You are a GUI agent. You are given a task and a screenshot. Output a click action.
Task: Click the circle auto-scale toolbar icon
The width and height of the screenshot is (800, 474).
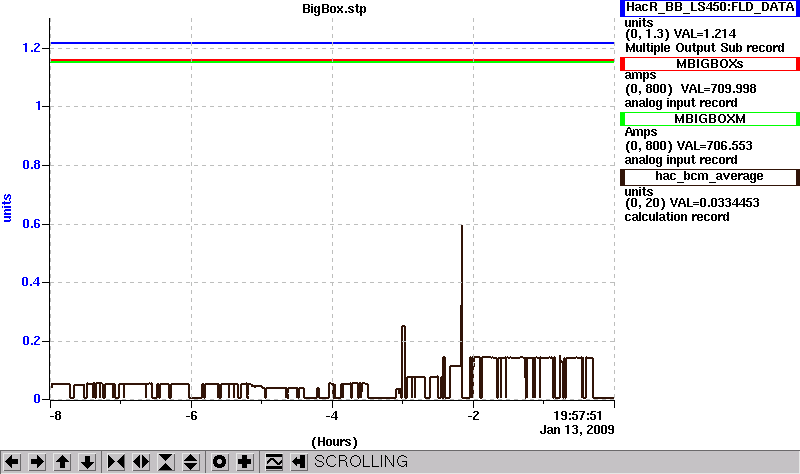[x=219, y=462]
